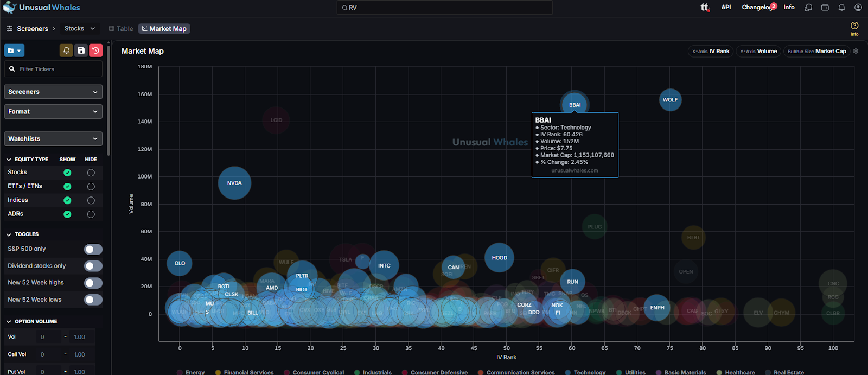Click the Industrials legend color dot
The width and height of the screenshot is (868, 375).
coord(357,372)
